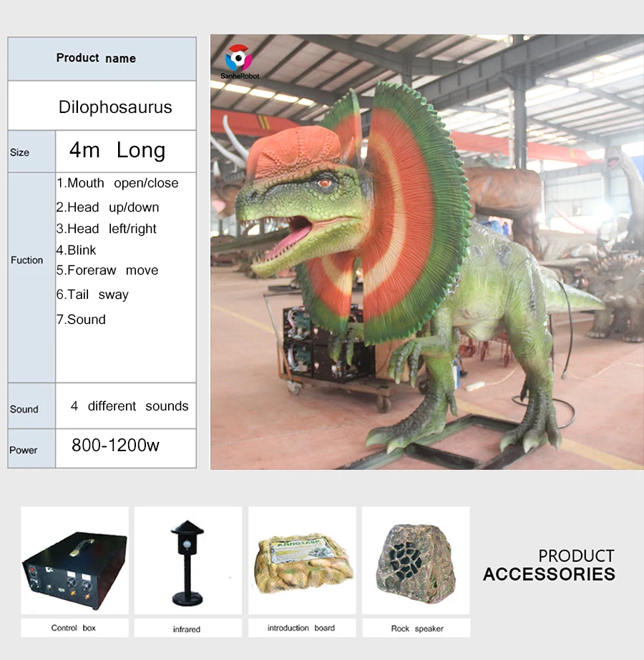Click the '4.Blink' function line
The height and width of the screenshot is (660, 644).
click(x=77, y=250)
